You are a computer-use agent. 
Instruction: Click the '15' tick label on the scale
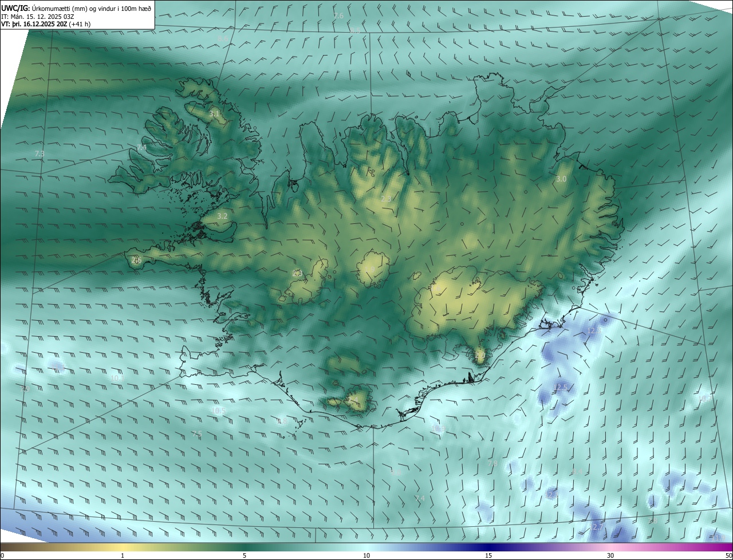pyautogui.click(x=488, y=555)
